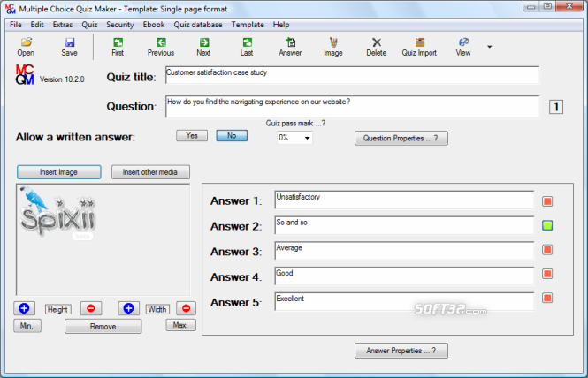Click the Quiz title text field
Viewport: 588px width, 378px height.
pos(352,75)
